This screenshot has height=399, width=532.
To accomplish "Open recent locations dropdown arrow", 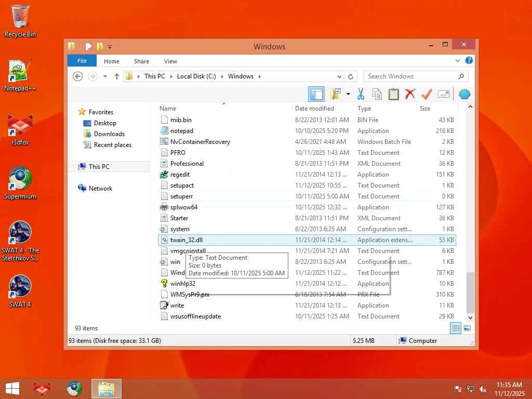I will 105,76.
